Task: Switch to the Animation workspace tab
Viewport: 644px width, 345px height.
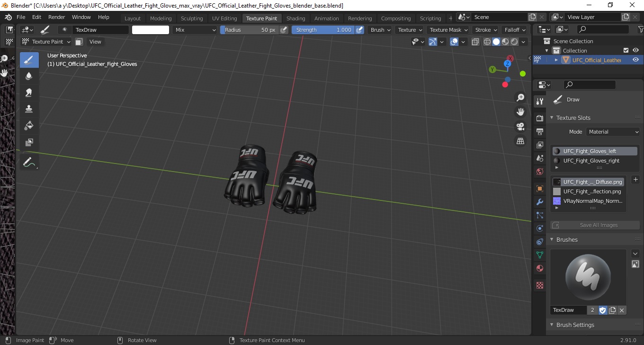Action: pyautogui.click(x=327, y=18)
